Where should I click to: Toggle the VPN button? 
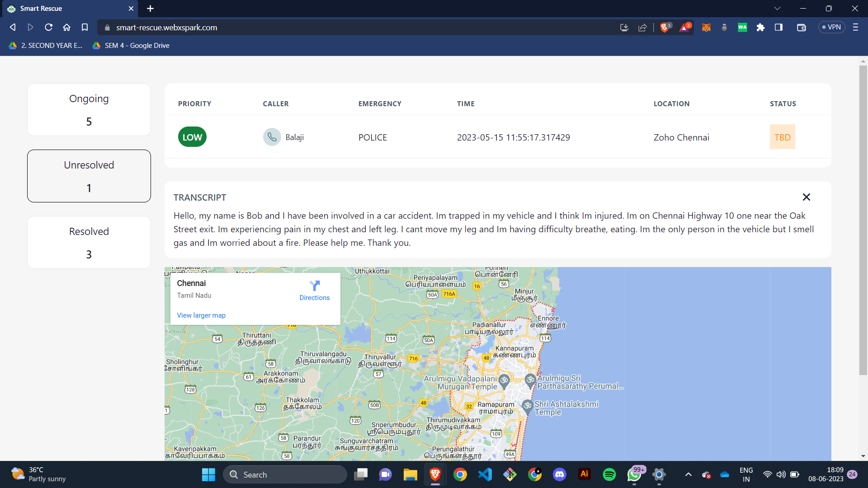point(831,27)
